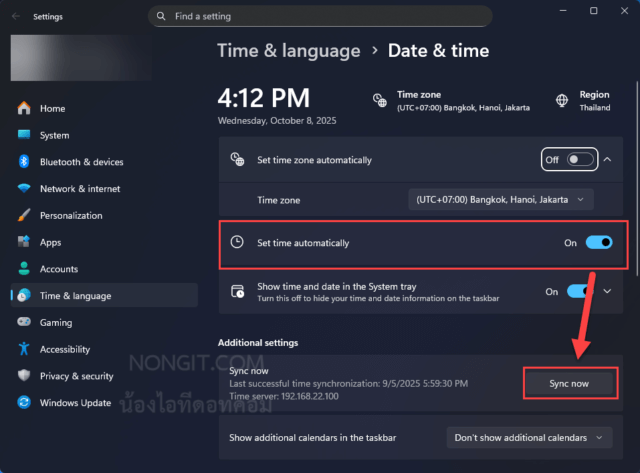Click the icon beside Set time zone automatically

point(237,160)
